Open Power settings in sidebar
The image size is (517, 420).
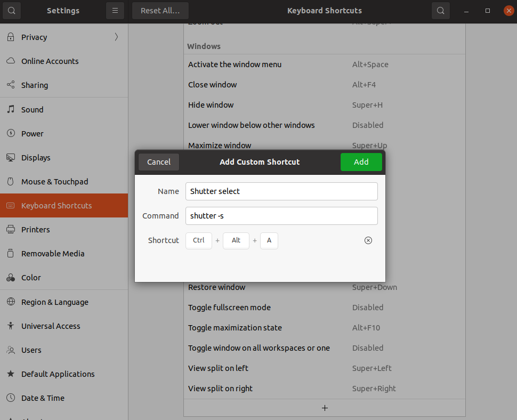click(64, 134)
